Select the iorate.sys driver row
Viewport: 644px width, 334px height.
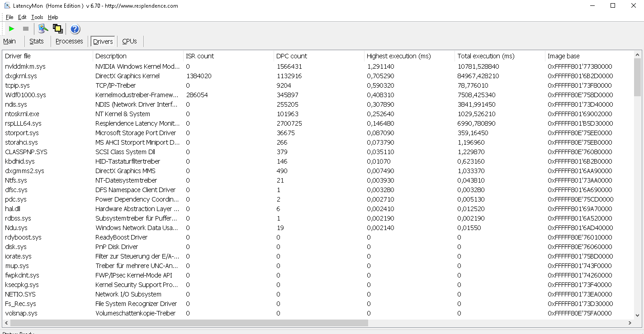click(x=318, y=256)
